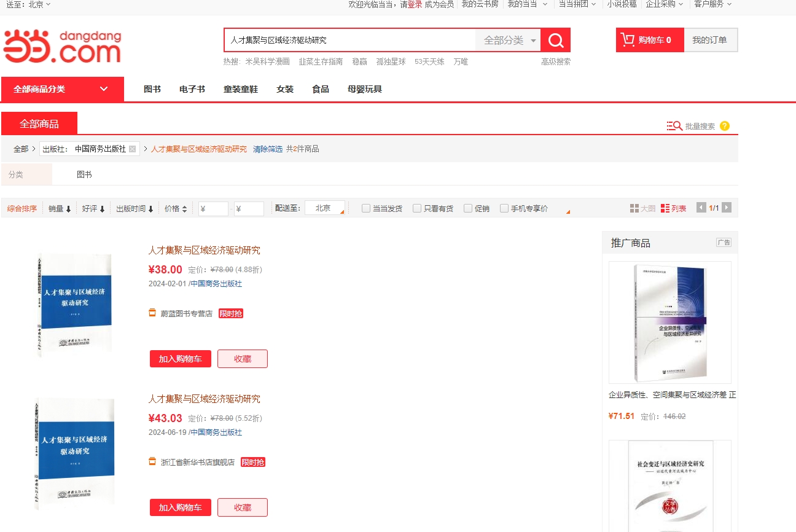Open the shopping cart icon
Image resolution: width=796 pixels, height=532 pixels.
628,40
